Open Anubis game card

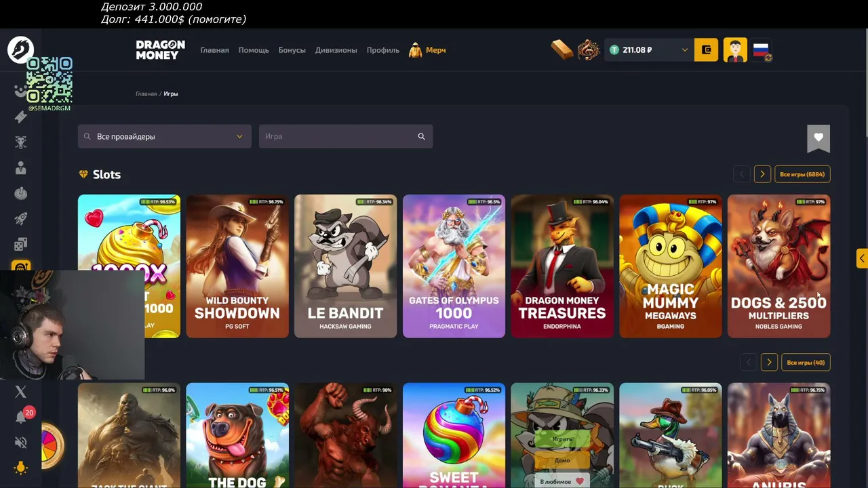[x=778, y=435]
